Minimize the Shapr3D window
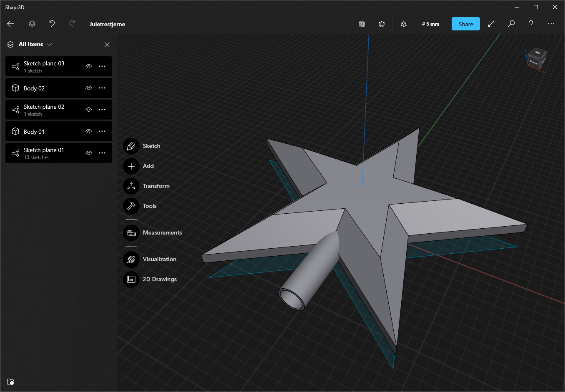The height and width of the screenshot is (392, 565). coord(517,7)
